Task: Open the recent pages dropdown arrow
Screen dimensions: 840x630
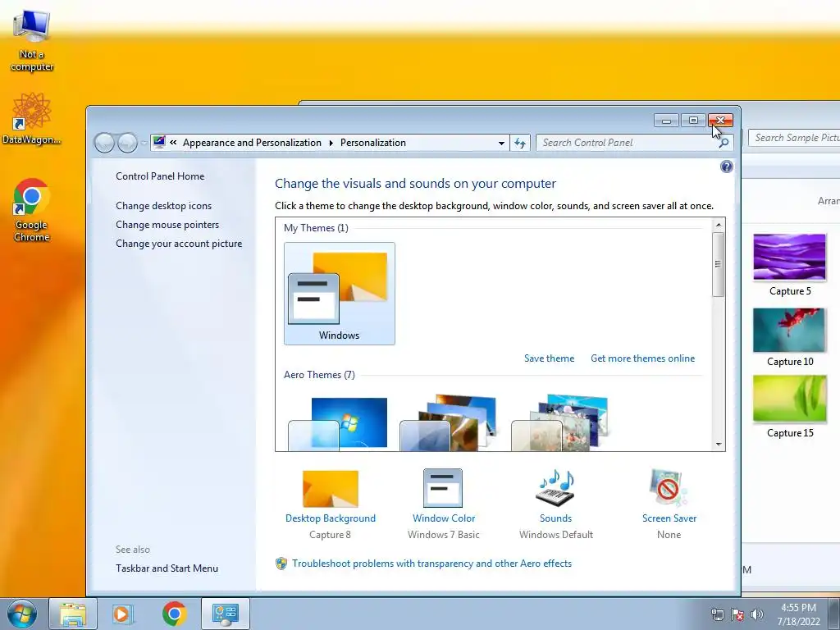Action: point(144,143)
